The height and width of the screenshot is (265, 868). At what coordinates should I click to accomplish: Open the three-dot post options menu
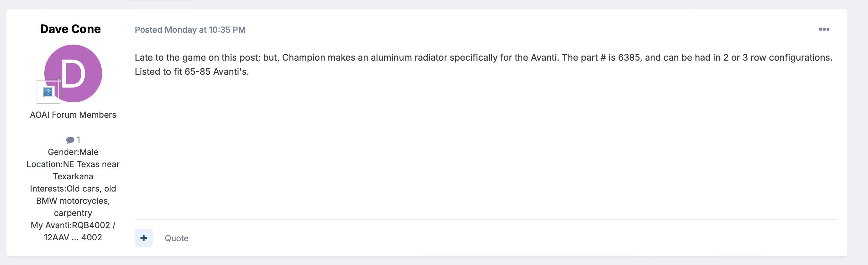[x=824, y=30]
